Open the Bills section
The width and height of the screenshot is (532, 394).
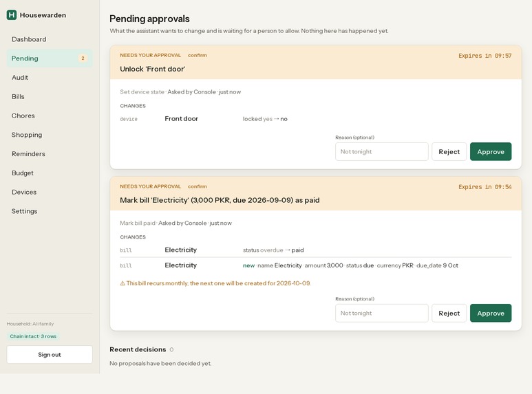(50, 97)
